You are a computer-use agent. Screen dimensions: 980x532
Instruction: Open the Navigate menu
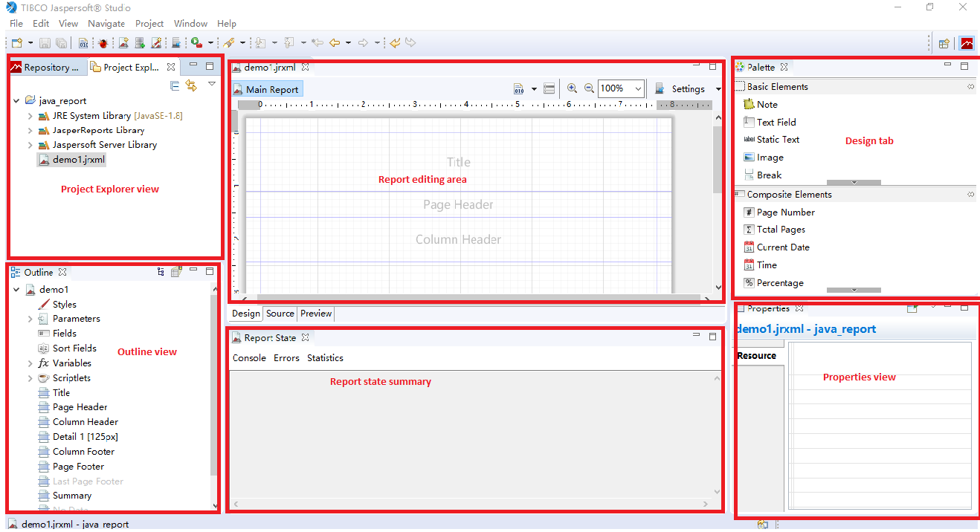[106, 23]
